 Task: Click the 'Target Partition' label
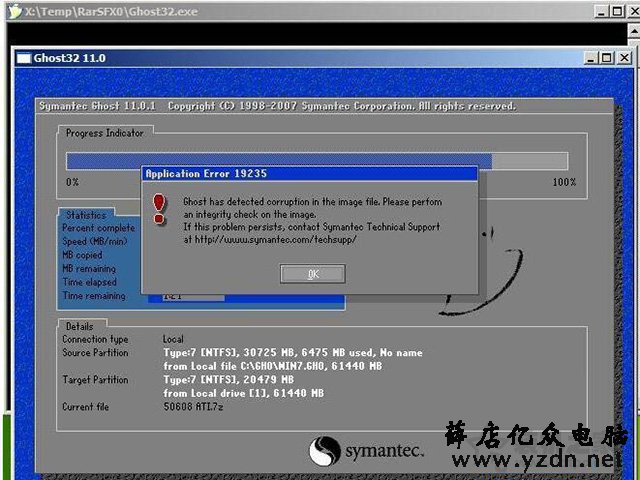click(95, 380)
